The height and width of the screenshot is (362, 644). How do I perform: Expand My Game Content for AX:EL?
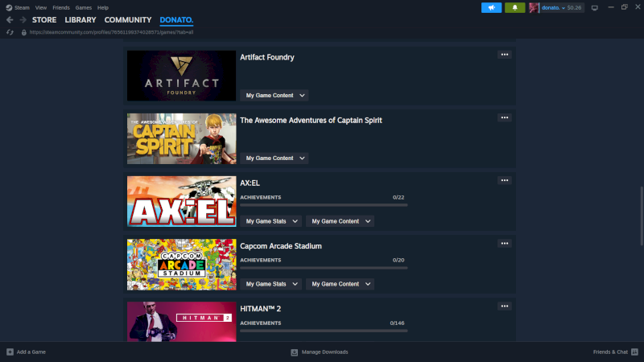pyautogui.click(x=340, y=221)
